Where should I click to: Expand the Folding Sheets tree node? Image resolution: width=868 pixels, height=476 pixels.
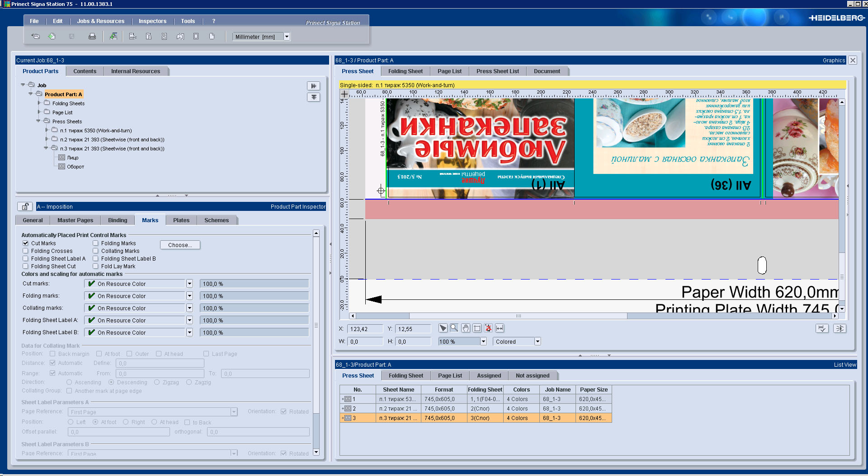click(39, 103)
